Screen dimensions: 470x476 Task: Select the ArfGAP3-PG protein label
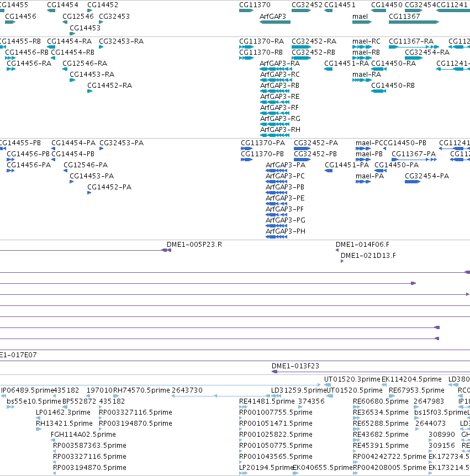pos(286,220)
